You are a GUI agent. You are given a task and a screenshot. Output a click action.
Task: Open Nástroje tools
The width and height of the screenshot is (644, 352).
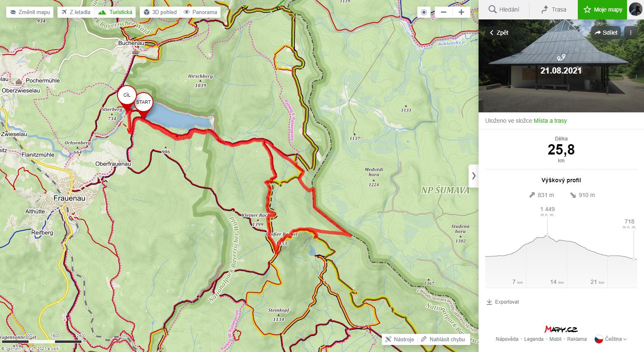pyautogui.click(x=400, y=339)
